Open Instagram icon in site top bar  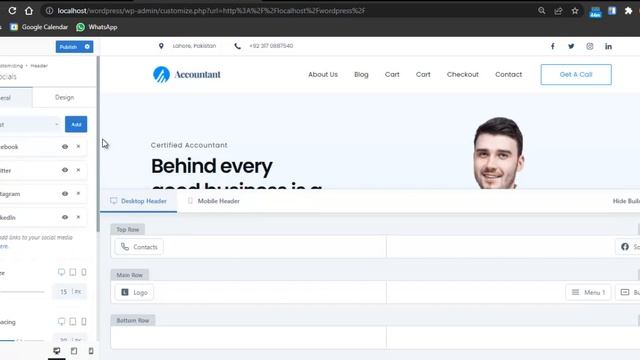tap(590, 46)
